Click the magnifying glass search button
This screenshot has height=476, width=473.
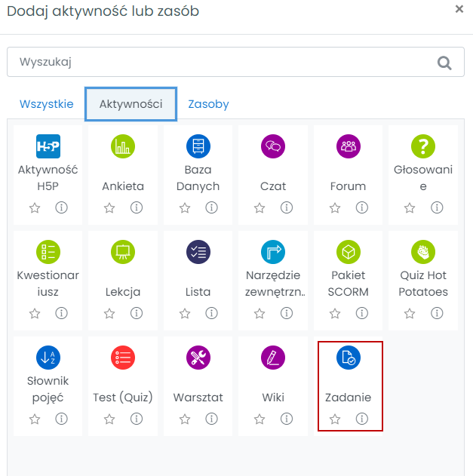click(445, 63)
